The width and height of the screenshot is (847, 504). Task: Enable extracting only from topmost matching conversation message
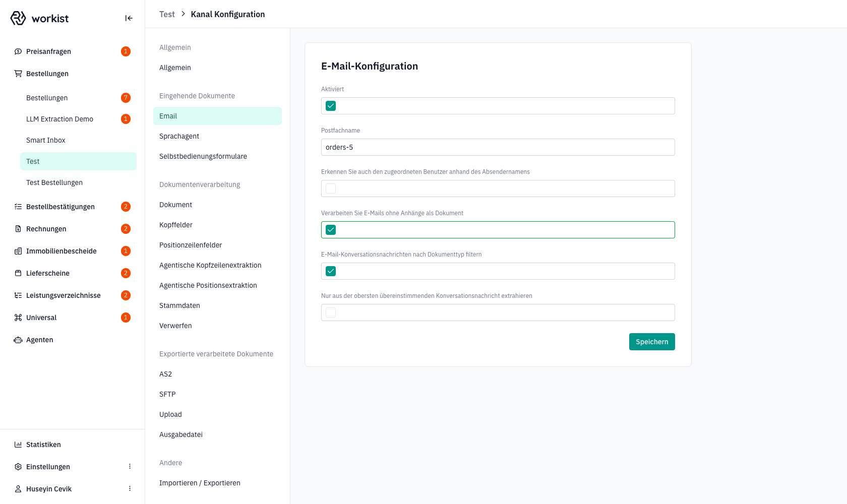click(x=331, y=312)
